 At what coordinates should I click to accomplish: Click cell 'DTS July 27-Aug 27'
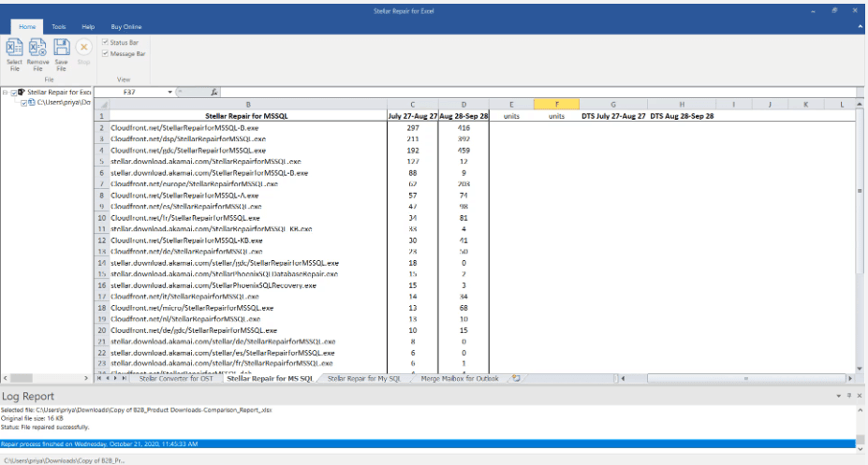[613, 116]
